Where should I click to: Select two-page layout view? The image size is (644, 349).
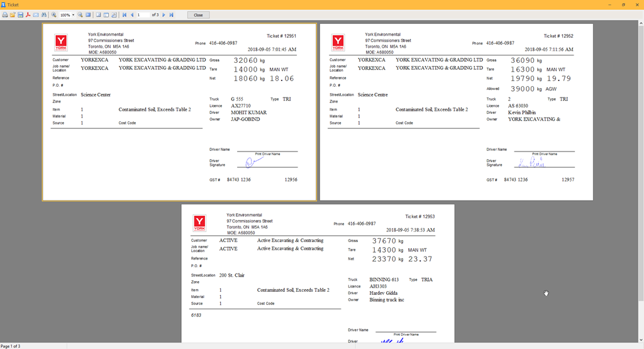[x=106, y=14]
